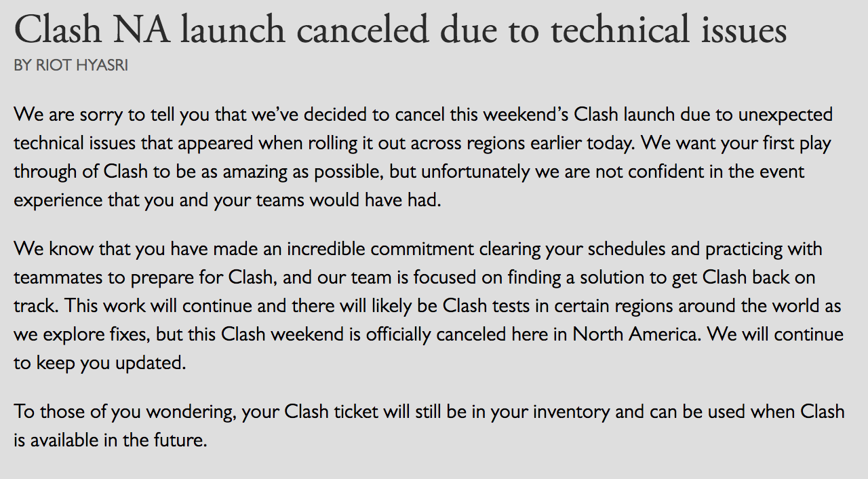
Task: Click the paragraph beginning "To those of you"
Action: 429,426
